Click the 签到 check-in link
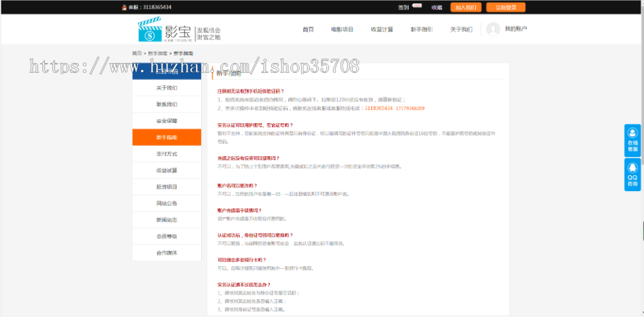The image size is (644, 317). pyautogui.click(x=404, y=7)
